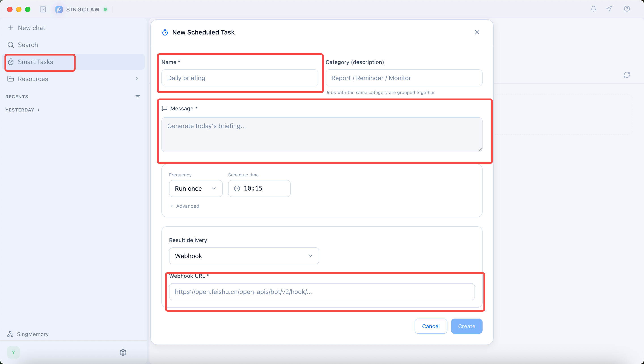Click the Schedule time field
Image resolution: width=644 pixels, height=364 pixels.
[259, 188]
